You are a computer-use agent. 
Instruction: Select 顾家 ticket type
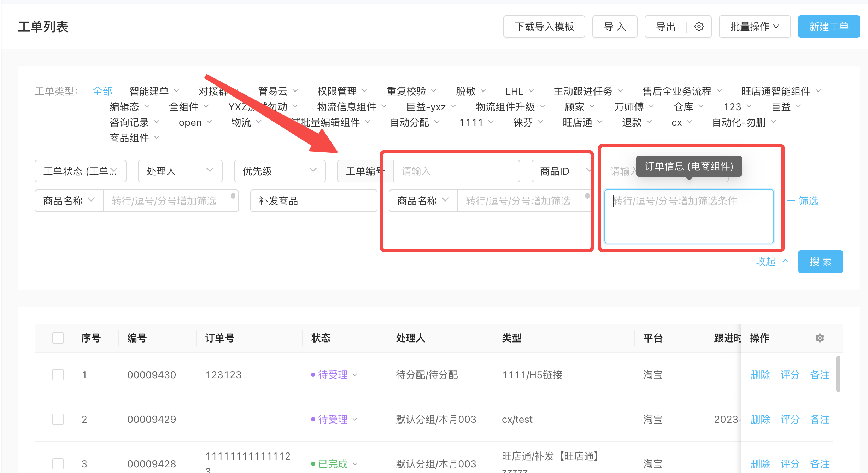coord(580,107)
